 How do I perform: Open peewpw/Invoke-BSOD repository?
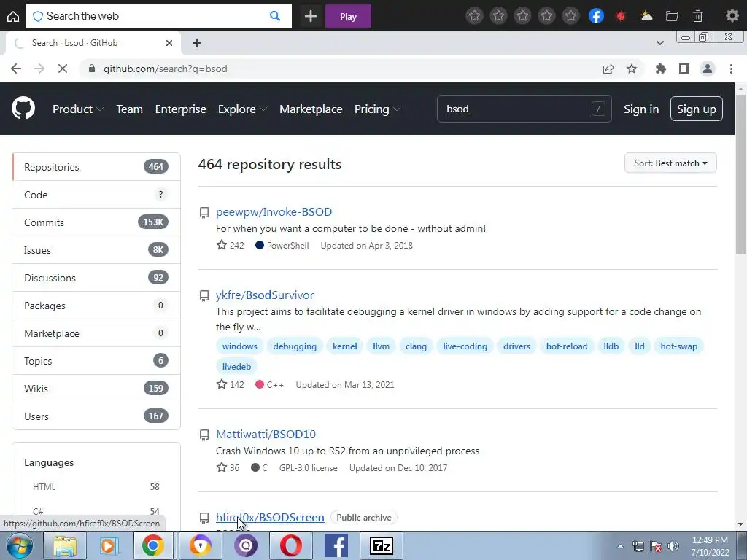click(274, 212)
